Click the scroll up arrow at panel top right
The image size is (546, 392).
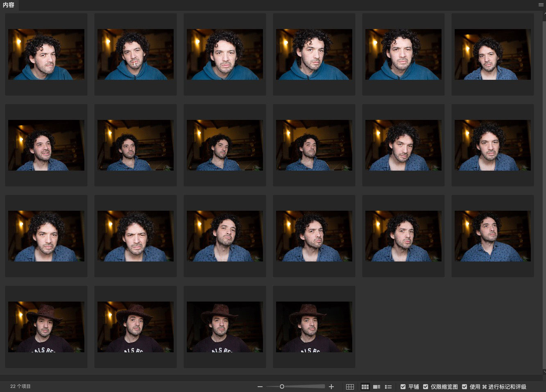[x=544, y=15]
